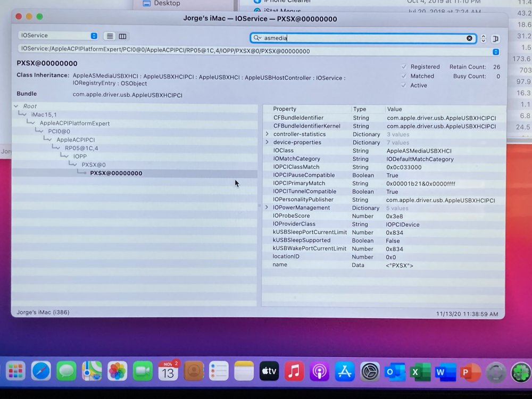532x399 pixels.
Task: Launch Safari from the Dock
Action: coord(41,371)
